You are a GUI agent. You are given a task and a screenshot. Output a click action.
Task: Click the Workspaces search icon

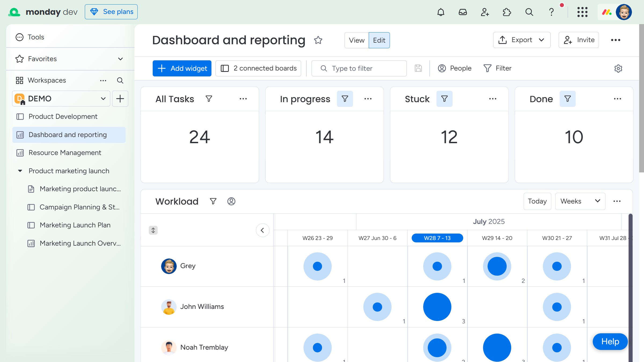[x=120, y=80]
